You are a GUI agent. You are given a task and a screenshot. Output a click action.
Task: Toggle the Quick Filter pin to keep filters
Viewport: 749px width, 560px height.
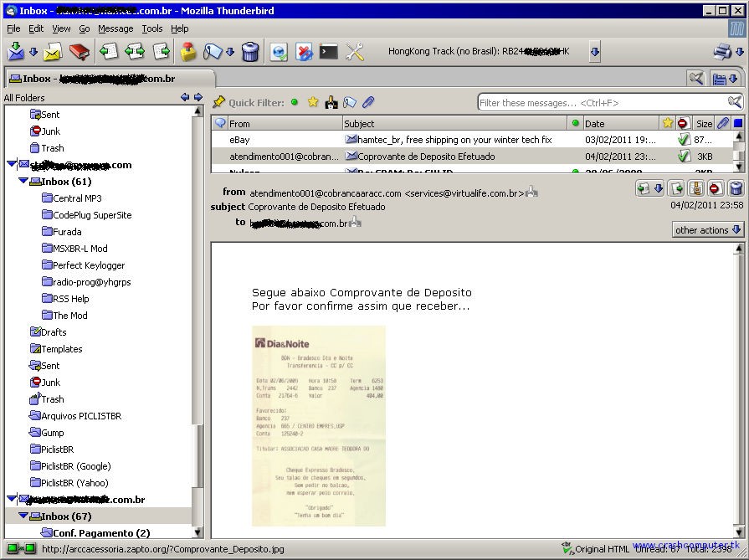pyautogui.click(x=218, y=102)
